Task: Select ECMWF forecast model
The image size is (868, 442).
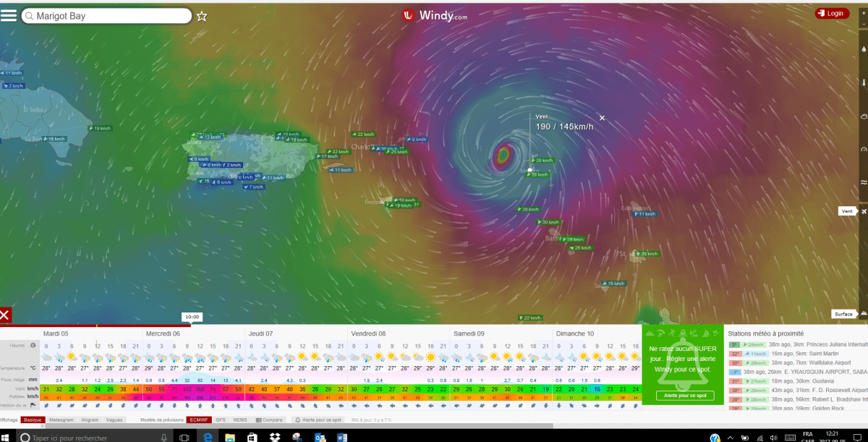Action: [x=197, y=420]
